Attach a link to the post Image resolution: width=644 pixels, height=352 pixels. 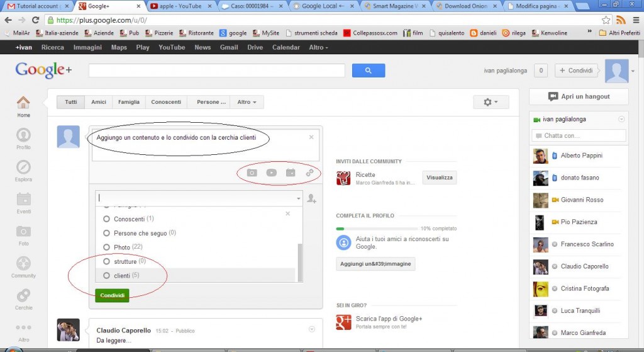tap(309, 173)
